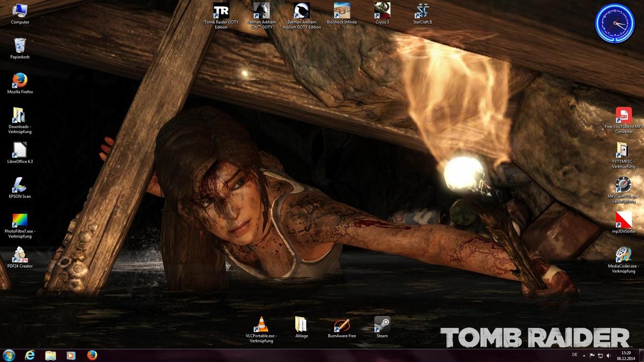
Task: Click the Free YouTube to MP3 Converter icon
Action: coord(623,116)
